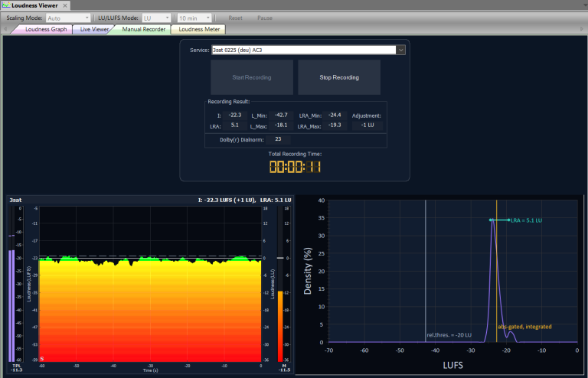This screenshot has width=588, height=378.
Task: Click the I: -22.3 LUFS summary text
Action: click(227, 200)
